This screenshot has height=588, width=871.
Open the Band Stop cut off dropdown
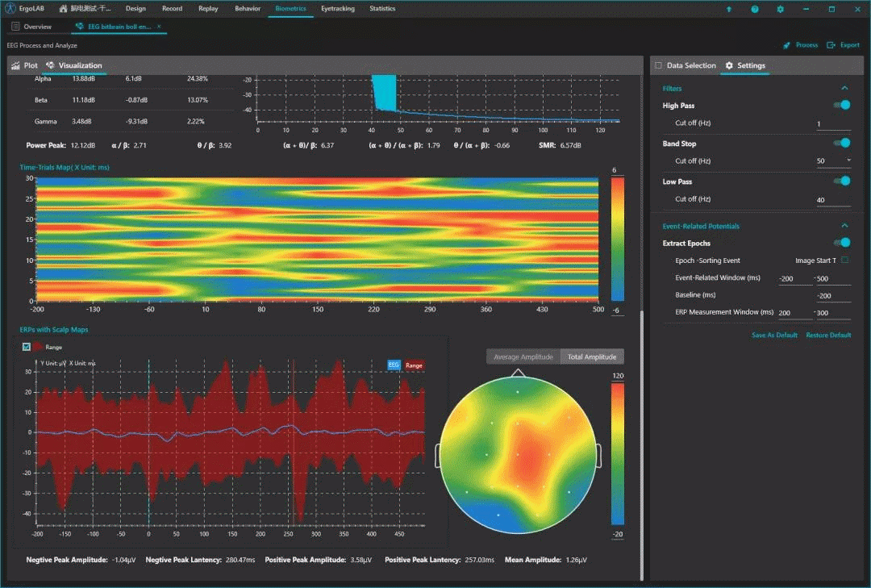click(x=848, y=161)
